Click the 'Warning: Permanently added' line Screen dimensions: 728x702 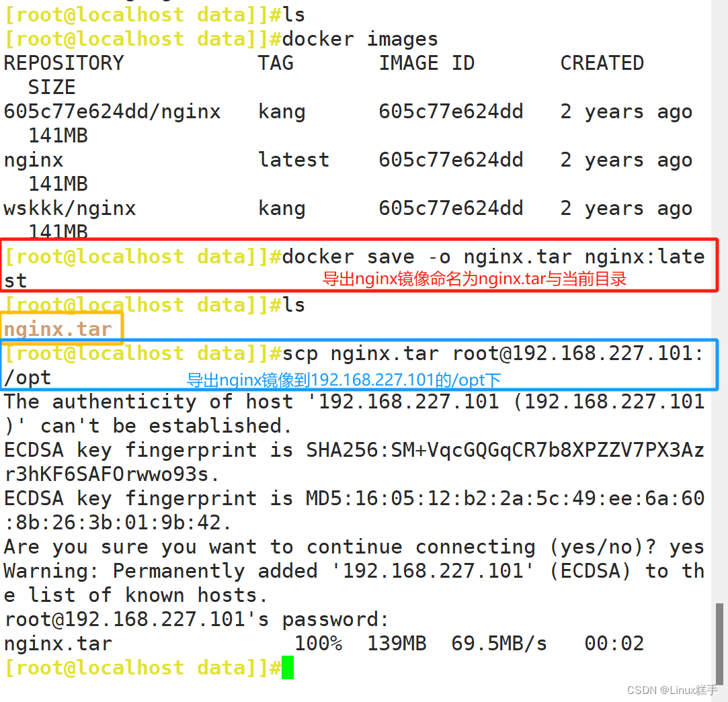coord(354,582)
